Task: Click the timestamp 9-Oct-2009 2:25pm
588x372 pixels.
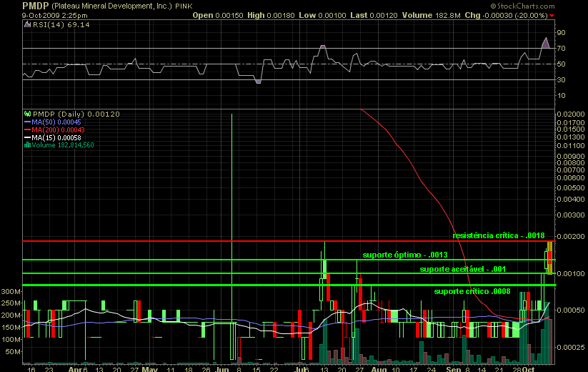Action: [x=55, y=16]
